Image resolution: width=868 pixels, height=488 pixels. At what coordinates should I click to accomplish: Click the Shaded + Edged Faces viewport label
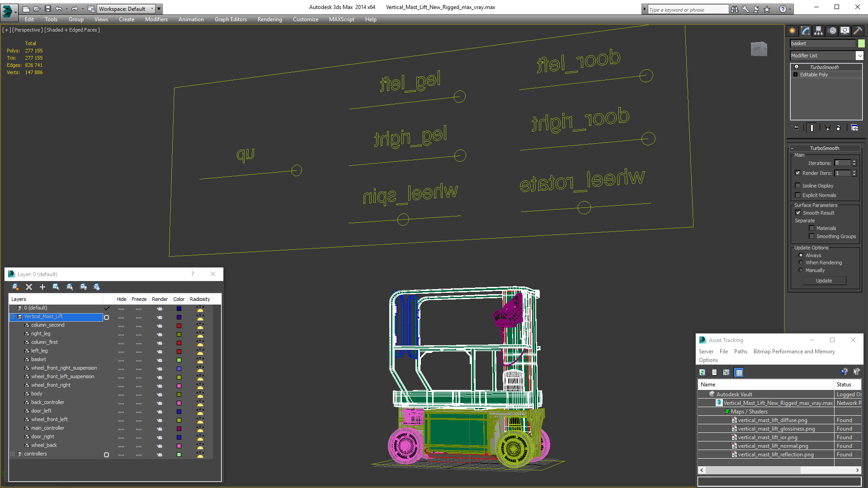pyautogui.click(x=72, y=30)
